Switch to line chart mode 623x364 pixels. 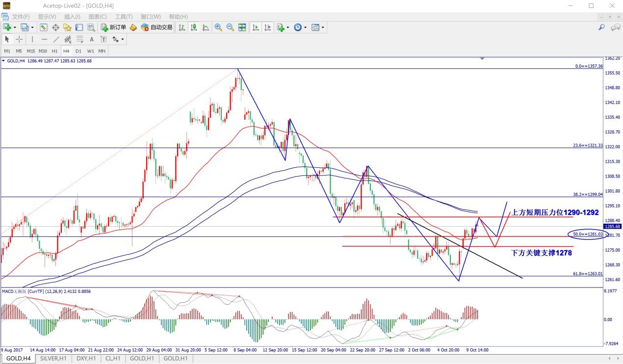point(206,27)
